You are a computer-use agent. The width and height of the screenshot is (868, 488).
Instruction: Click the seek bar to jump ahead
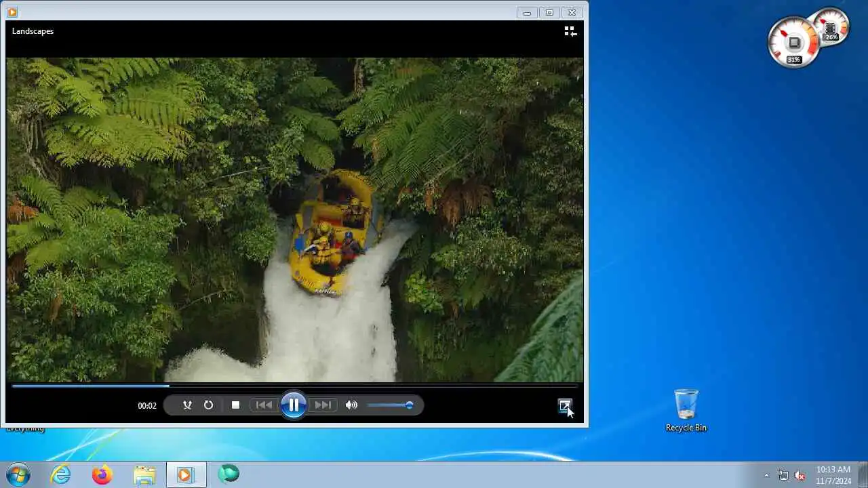294,386
